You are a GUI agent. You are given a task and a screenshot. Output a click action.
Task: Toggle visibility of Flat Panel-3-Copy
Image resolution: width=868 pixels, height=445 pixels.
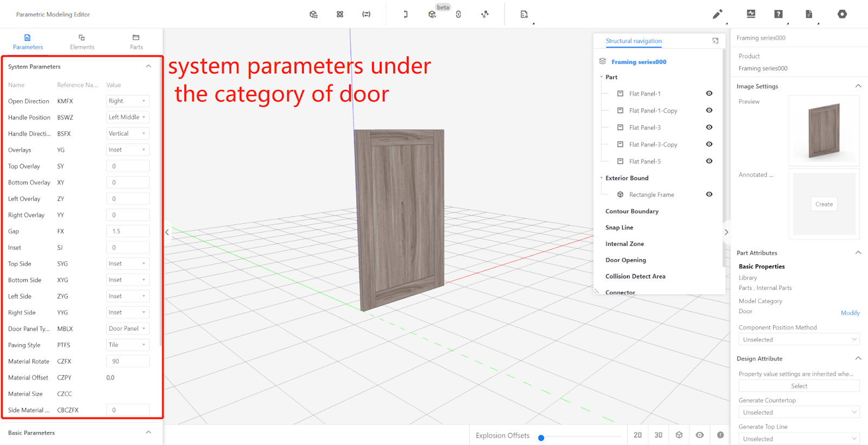(709, 144)
